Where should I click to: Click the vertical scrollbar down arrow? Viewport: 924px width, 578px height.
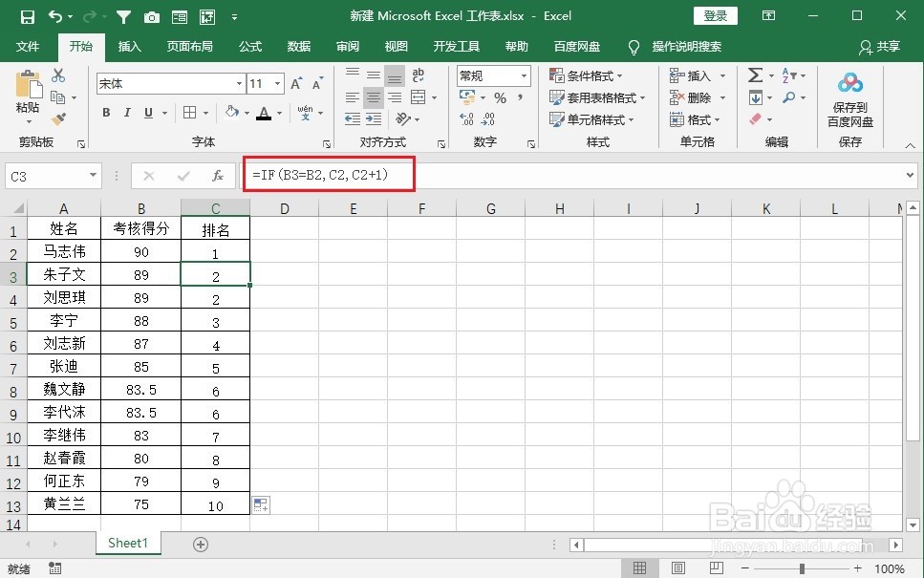[x=913, y=524]
